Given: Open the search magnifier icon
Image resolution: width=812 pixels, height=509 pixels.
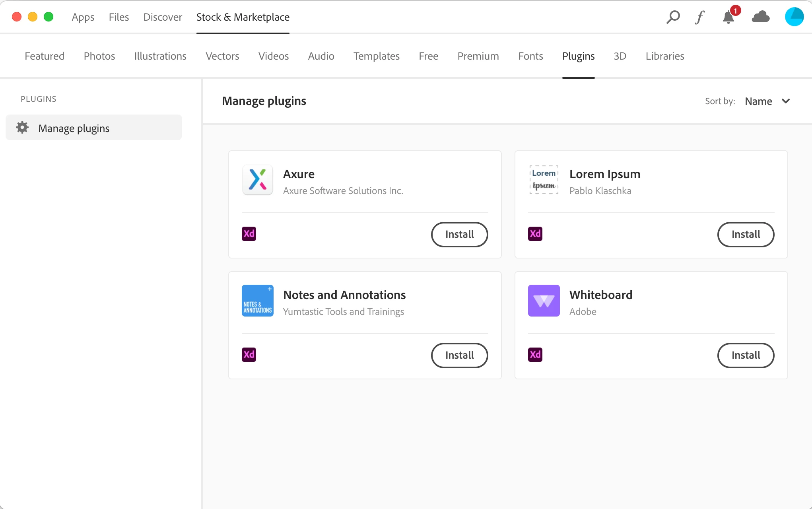Looking at the screenshot, I should click(673, 17).
